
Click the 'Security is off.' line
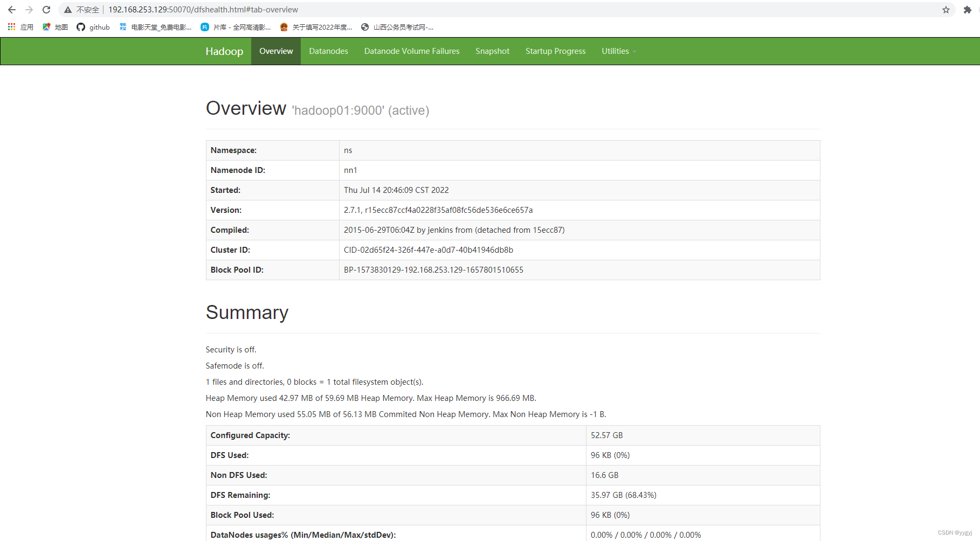231,350
